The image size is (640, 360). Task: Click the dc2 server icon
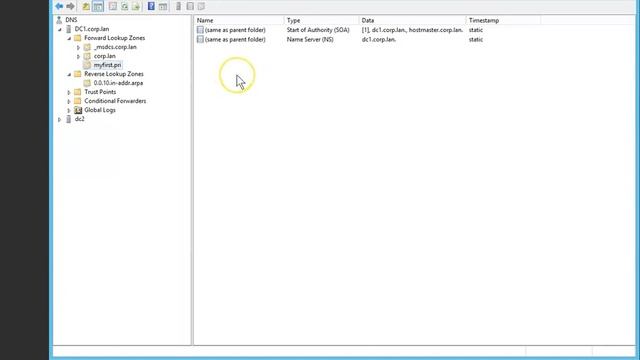[x=69, y=119]
